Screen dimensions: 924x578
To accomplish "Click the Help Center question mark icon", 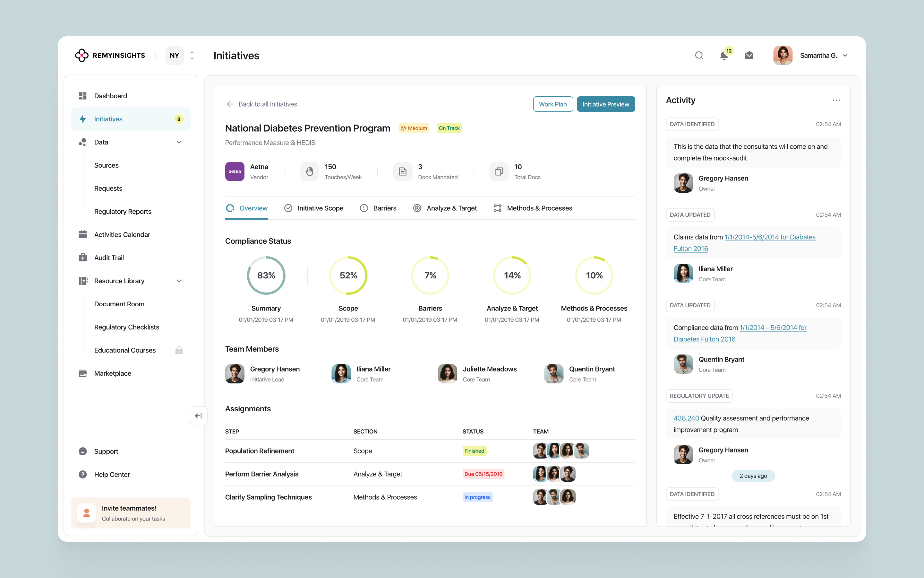I will click(83, 474).
